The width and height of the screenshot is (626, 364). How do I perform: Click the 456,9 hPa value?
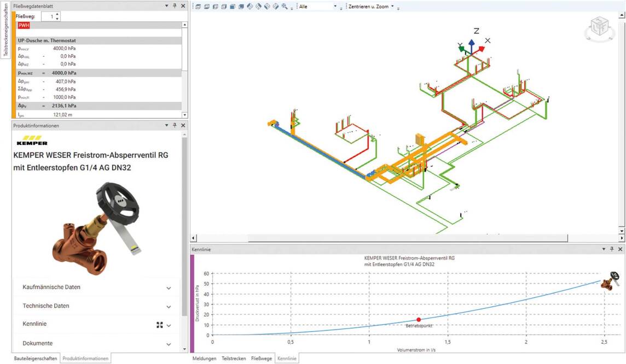point(66,89)
